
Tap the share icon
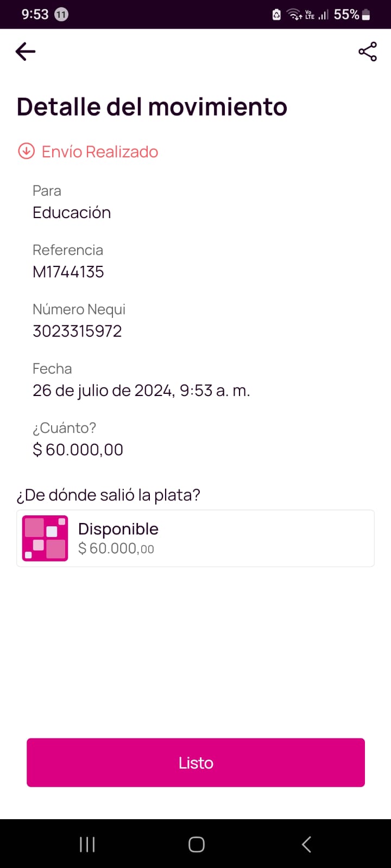click(x=368, y=52)
